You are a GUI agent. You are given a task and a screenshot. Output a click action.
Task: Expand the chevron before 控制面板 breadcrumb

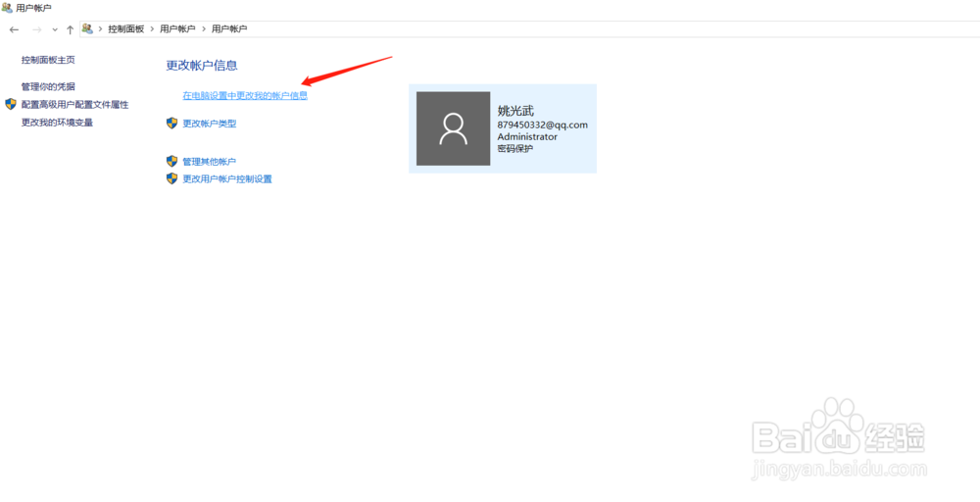(100, 28)
